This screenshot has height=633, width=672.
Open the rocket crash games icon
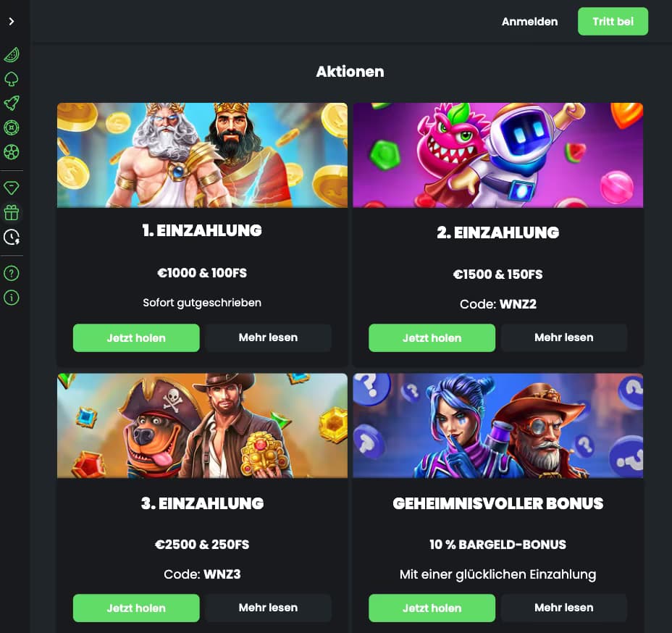(x=12, y=104)
